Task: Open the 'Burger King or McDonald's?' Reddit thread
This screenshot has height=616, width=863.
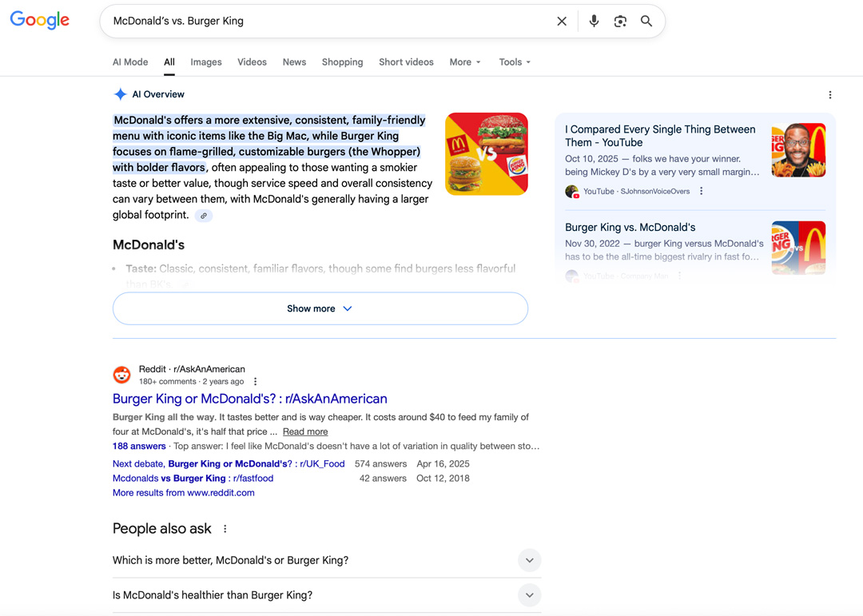Action: tap(249, 399)
